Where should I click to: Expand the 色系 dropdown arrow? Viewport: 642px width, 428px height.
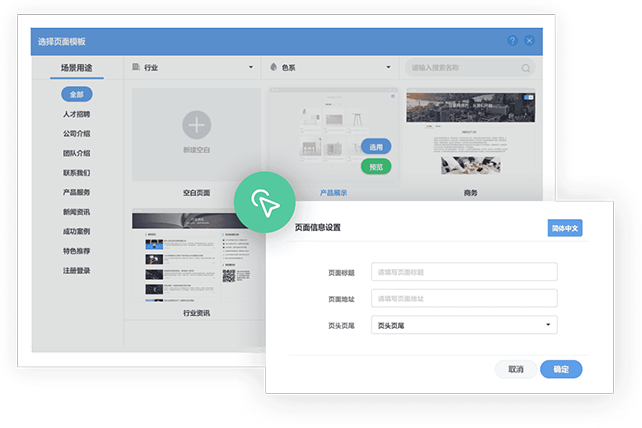pyautogui.click(x=388, y=69)
